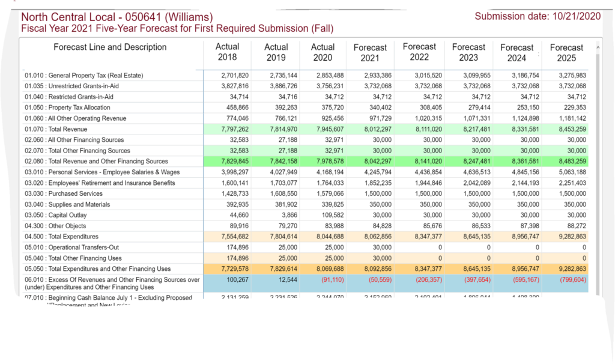Click the Submission date text
This screenshot has height=364, width=615.
coord(538,16)
